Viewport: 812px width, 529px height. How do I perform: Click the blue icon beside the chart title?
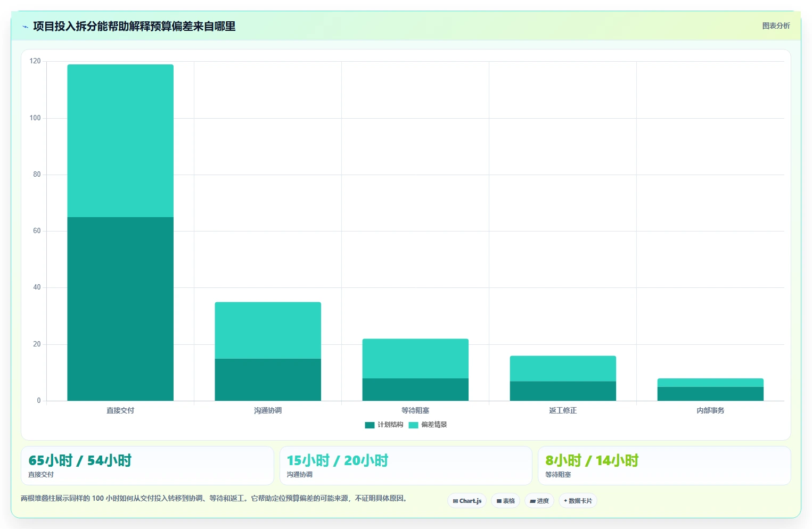[x=25, y=27]
